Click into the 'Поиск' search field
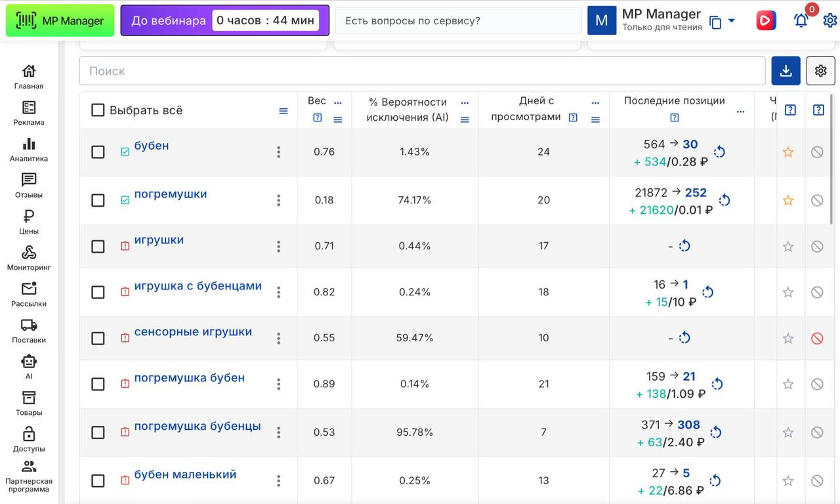This screenshot has height=504, width=840. click(422, 71)
